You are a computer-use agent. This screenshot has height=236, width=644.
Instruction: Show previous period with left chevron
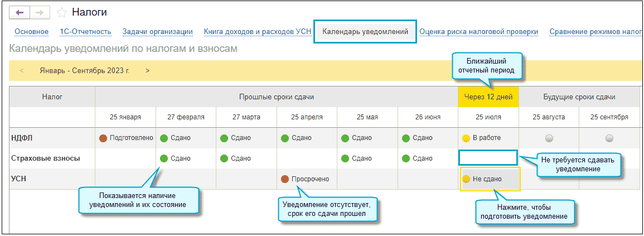coord(22,71)
